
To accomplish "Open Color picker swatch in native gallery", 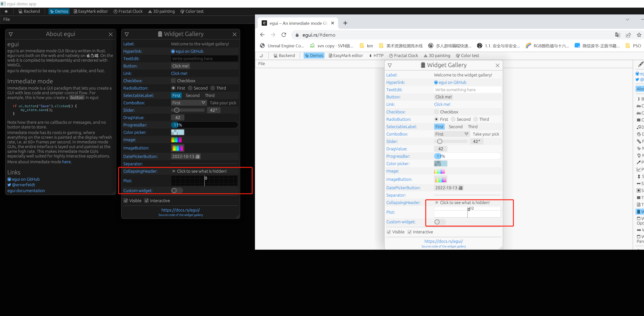I will point(178,132).
